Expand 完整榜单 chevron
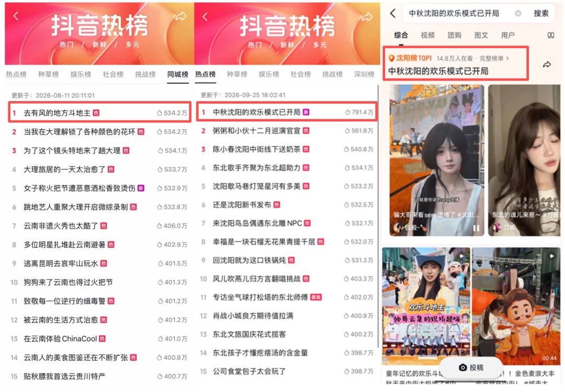Screen dimensions: 565x392 click(507, 58)
